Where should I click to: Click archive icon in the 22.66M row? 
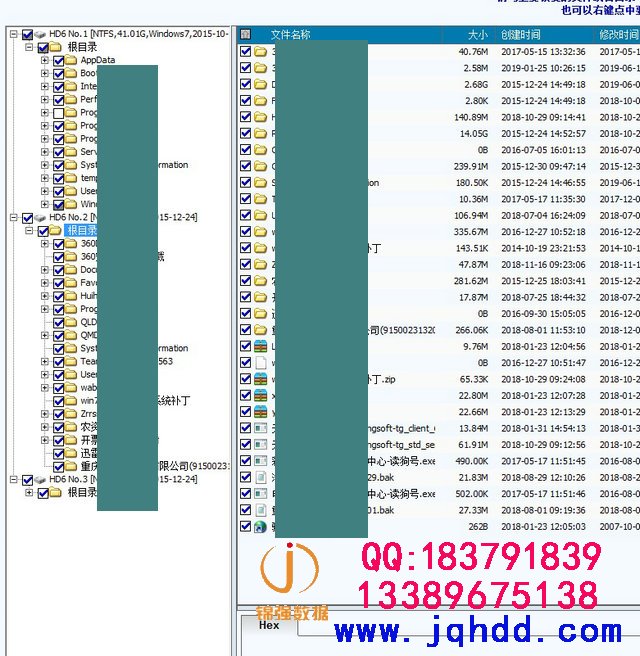261,412
